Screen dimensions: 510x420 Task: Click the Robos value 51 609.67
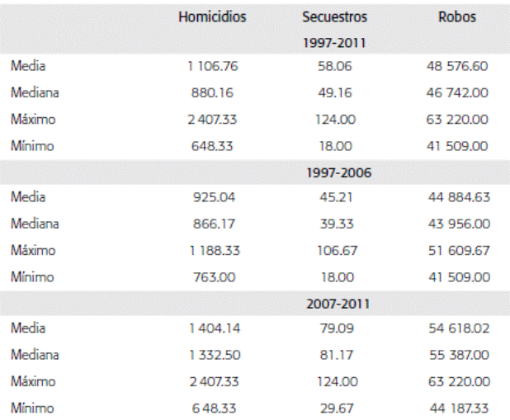(x=456, y=250)
